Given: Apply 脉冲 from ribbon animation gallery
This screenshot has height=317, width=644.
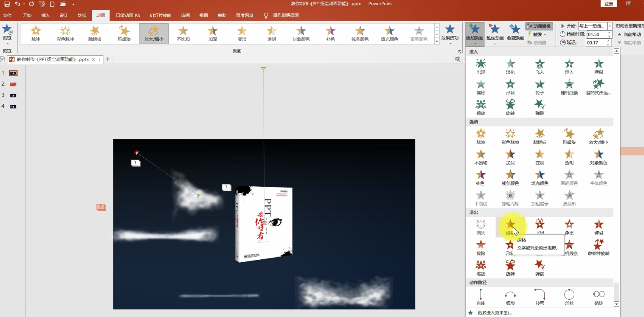Looking at the screenshot, I should point(36,34).
